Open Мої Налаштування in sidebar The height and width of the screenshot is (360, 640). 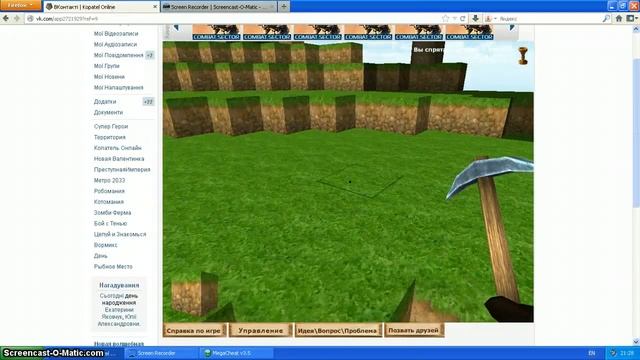(118, 87)
